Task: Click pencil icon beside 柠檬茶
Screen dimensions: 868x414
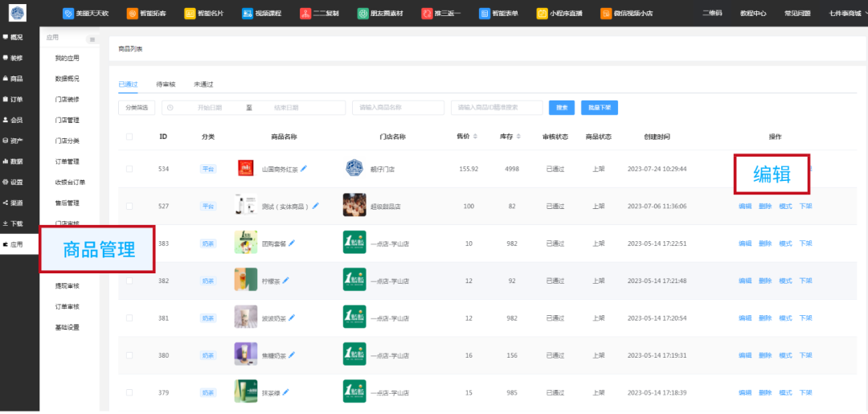Action: pos(285,280)
